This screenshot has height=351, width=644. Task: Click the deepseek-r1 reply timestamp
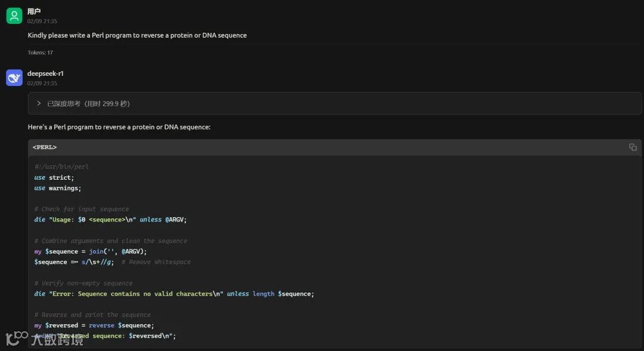(x=42, y=83)
